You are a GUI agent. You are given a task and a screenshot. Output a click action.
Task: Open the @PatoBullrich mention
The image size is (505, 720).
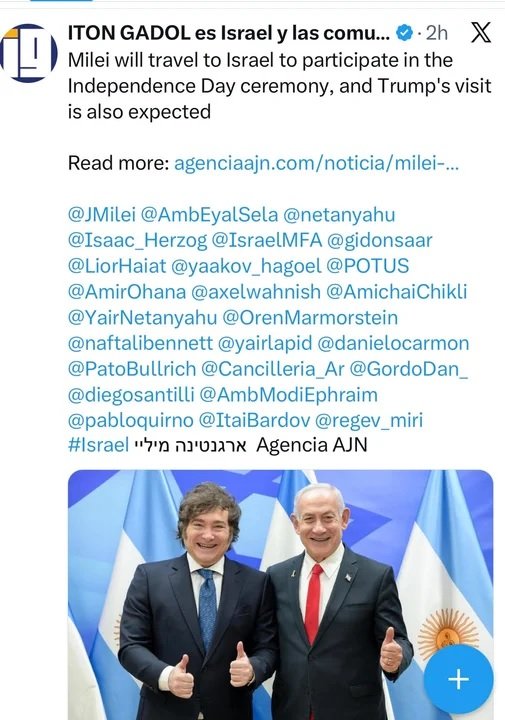click(132, 369)
